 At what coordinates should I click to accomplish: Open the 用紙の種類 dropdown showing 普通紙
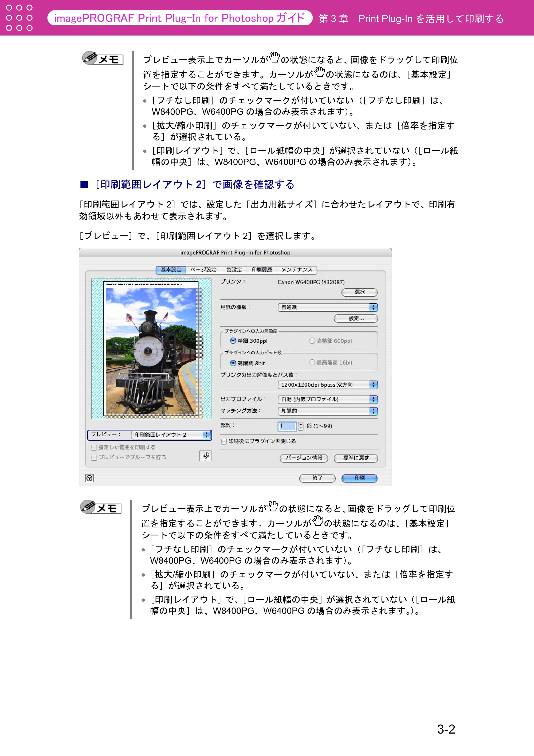point(328,307)
